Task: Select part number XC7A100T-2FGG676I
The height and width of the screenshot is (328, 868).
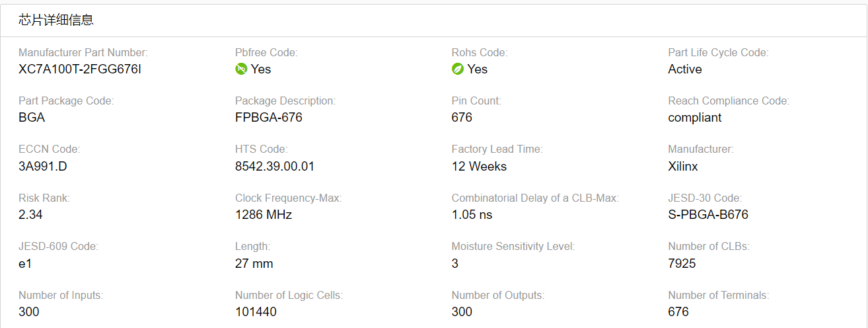Action: tap(80, 69)
